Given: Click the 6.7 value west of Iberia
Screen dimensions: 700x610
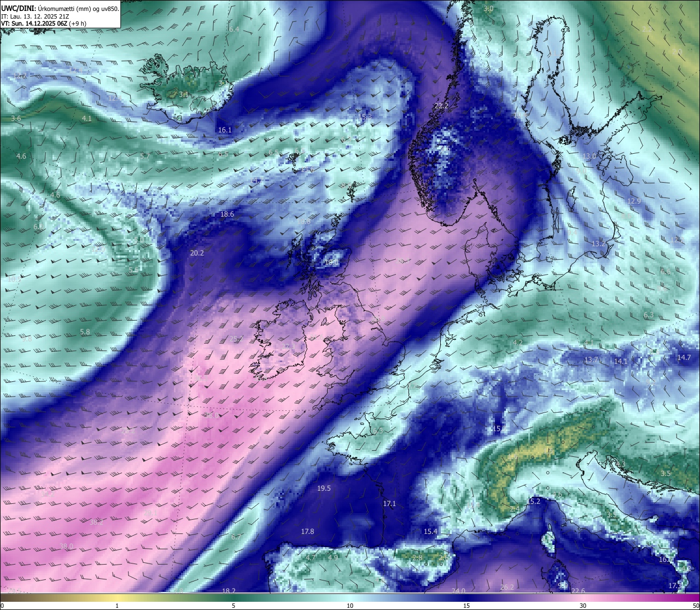Looking at the screenshot, I should [236, 537].
